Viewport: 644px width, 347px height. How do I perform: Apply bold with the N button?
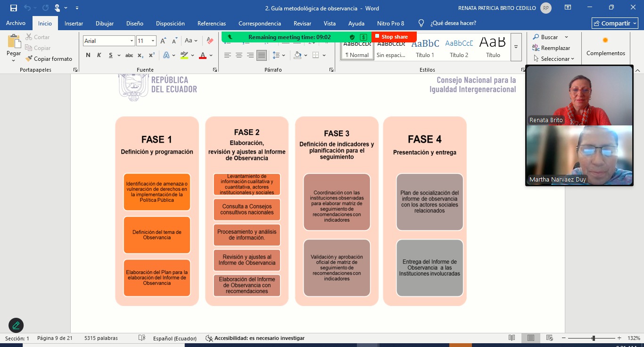click(x=88, y=55)
